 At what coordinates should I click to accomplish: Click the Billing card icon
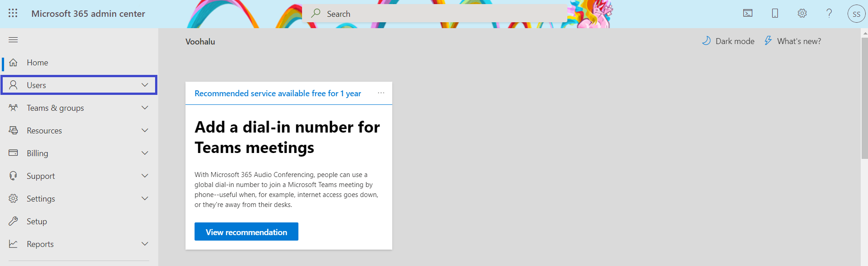13,153
